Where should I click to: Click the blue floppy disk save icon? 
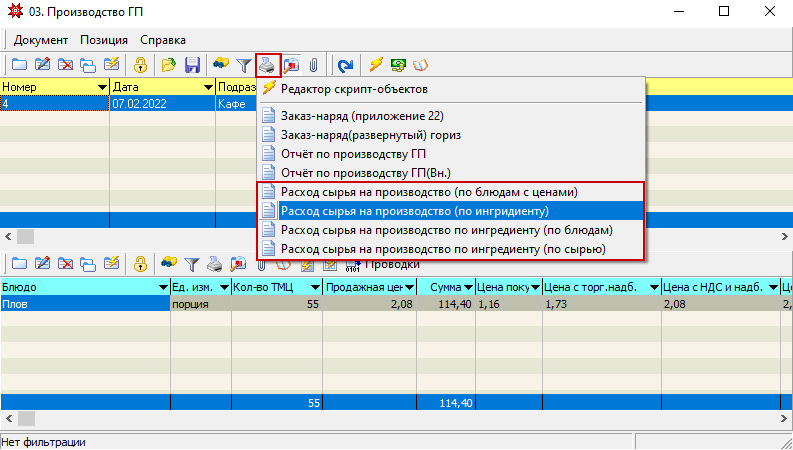192,65
